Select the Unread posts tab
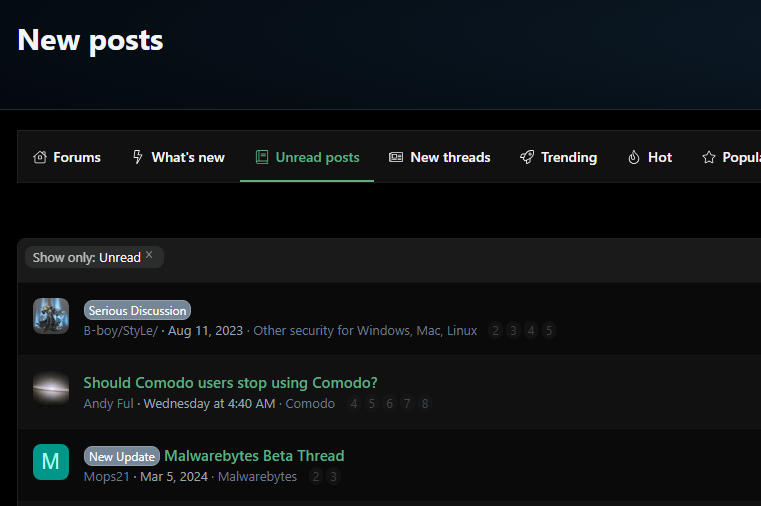 click(307, 157)
